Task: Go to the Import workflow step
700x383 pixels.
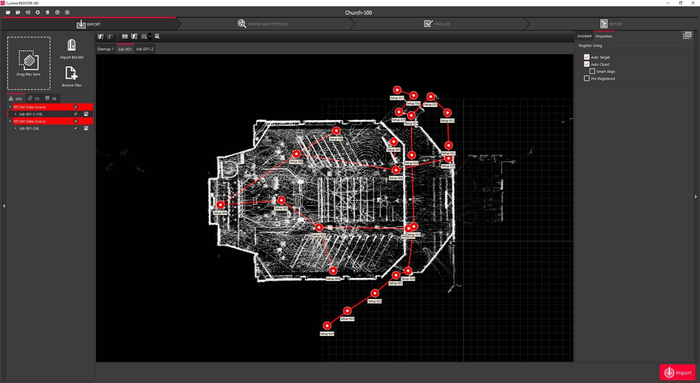Action: point(88,24)
